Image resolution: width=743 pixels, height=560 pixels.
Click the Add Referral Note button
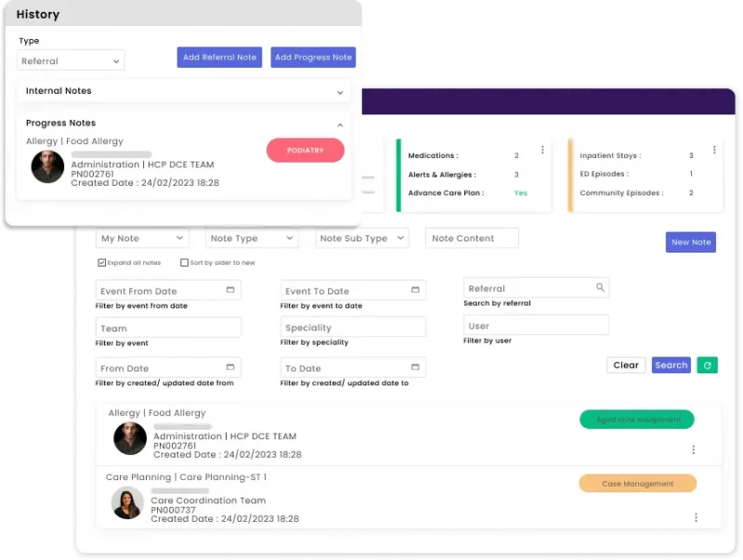(x=221, y=58)
